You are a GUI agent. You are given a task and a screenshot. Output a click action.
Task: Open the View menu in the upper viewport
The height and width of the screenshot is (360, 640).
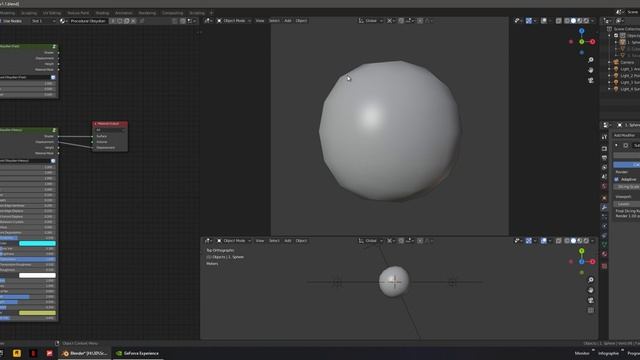click(260, 21)
